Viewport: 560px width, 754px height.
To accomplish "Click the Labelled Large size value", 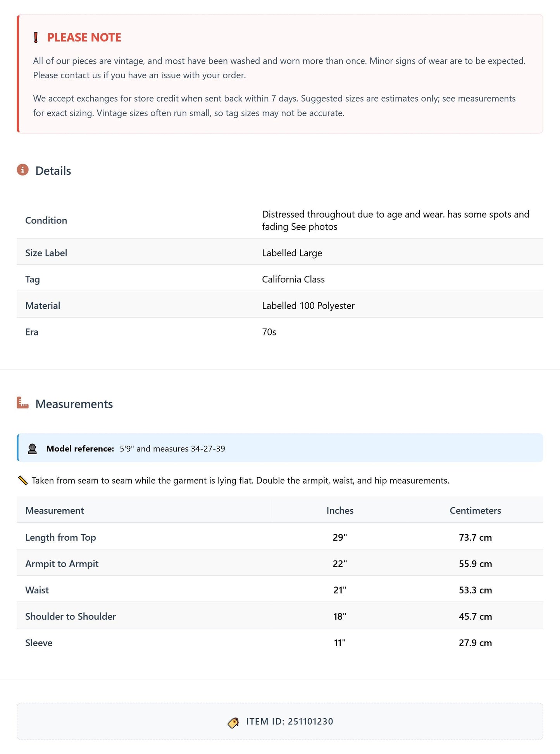I will (x=292, y=253).
